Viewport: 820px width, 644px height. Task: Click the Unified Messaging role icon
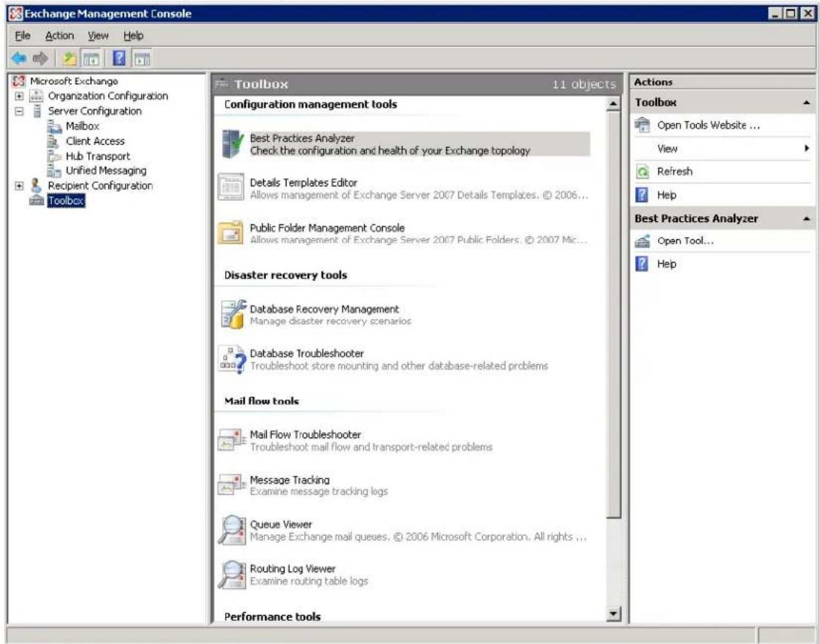click(54, 171)
